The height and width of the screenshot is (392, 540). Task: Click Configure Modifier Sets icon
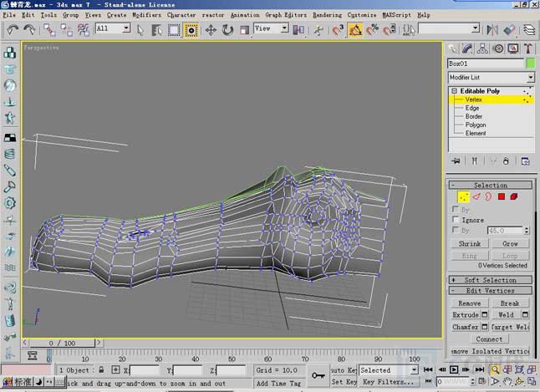click(525, 160)
